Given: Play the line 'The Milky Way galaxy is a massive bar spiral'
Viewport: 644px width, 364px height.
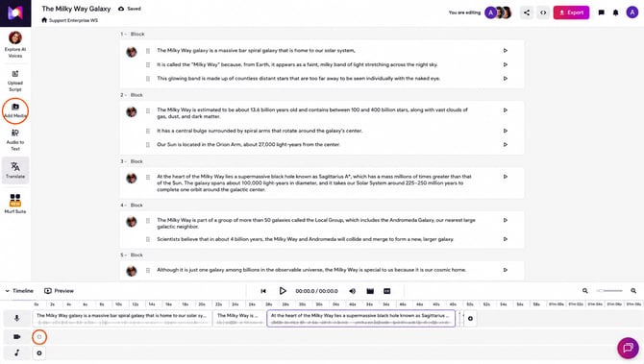Looking at the screenshot, I should [506, 51].
